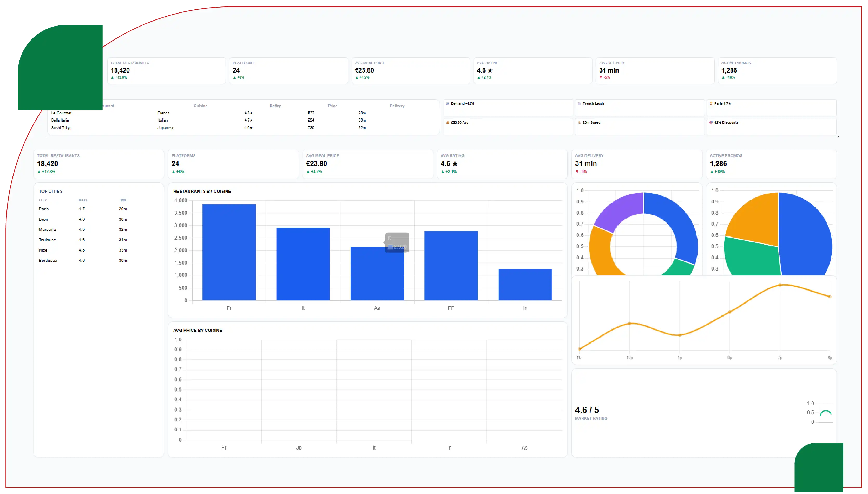Click the RATE header in Top Cities
The width and height of the screenshot is (868, 494).
pyautogui.click(x=83, y=200)
